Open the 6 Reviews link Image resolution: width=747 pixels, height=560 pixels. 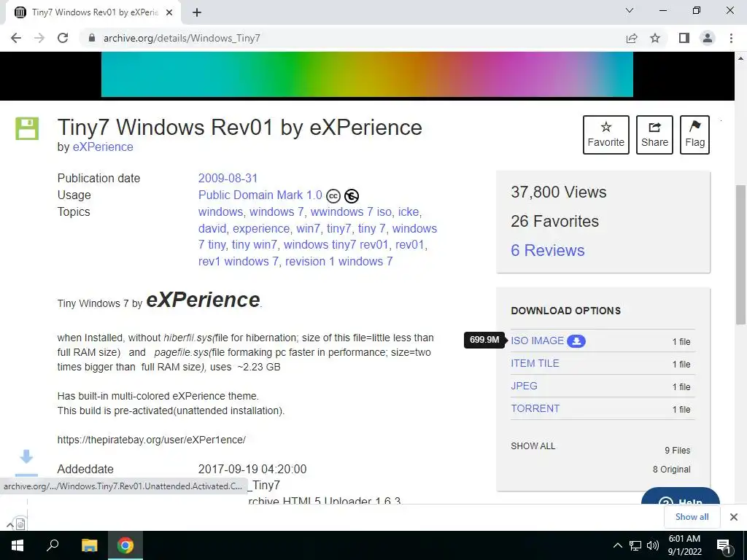(547, 251)
